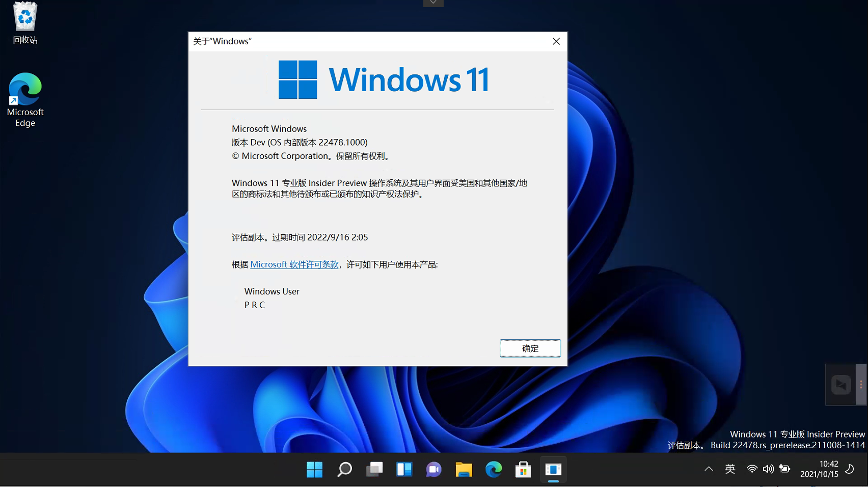The width and height of the screenshot is (868, 487).
Task: Open the Microsoft 软件许可条款 link
Action: click(294, 264)
